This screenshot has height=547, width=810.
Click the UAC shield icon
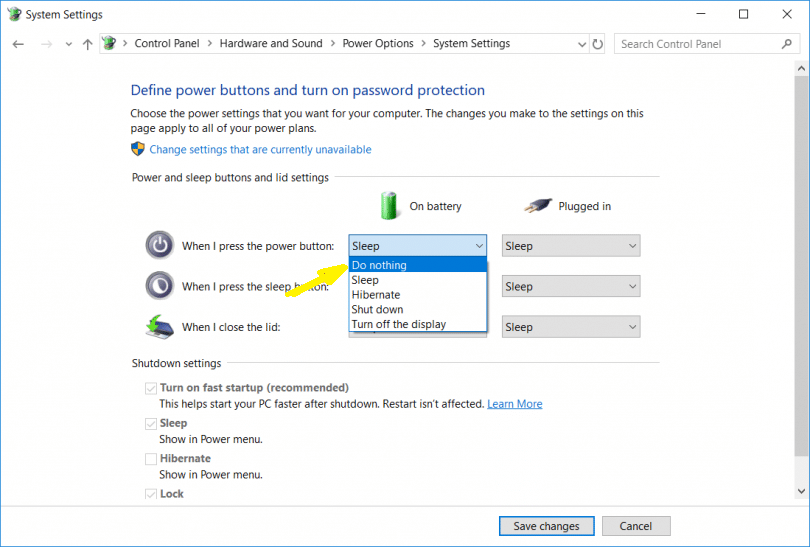[138, 149]
